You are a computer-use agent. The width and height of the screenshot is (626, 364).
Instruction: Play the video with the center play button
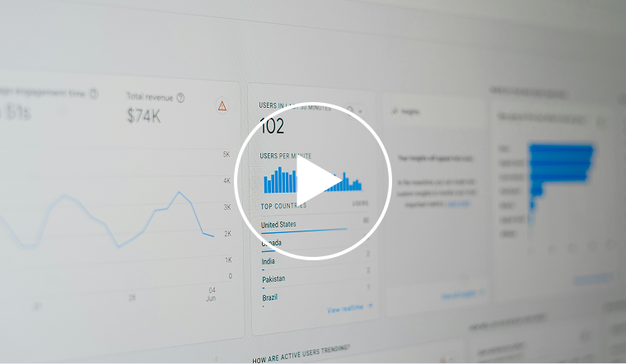312,181
